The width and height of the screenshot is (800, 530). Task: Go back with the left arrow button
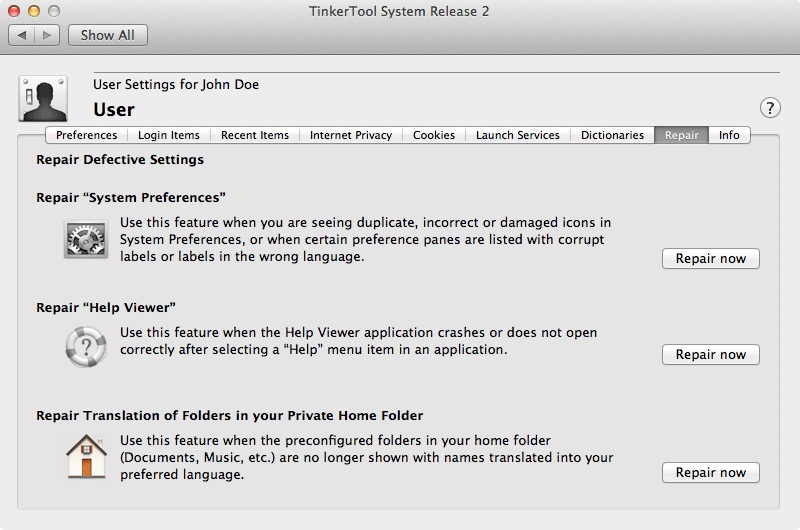(23, 35)
